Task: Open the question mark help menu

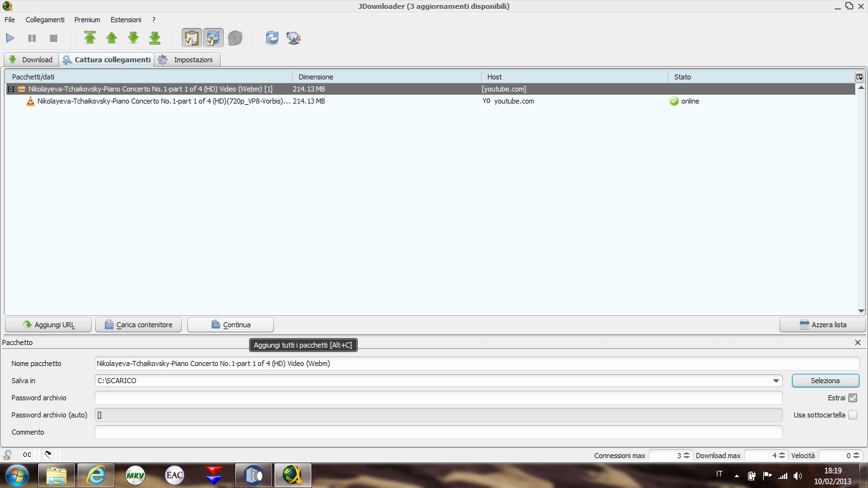Action: pyautogui.click(x=154, y=20)
